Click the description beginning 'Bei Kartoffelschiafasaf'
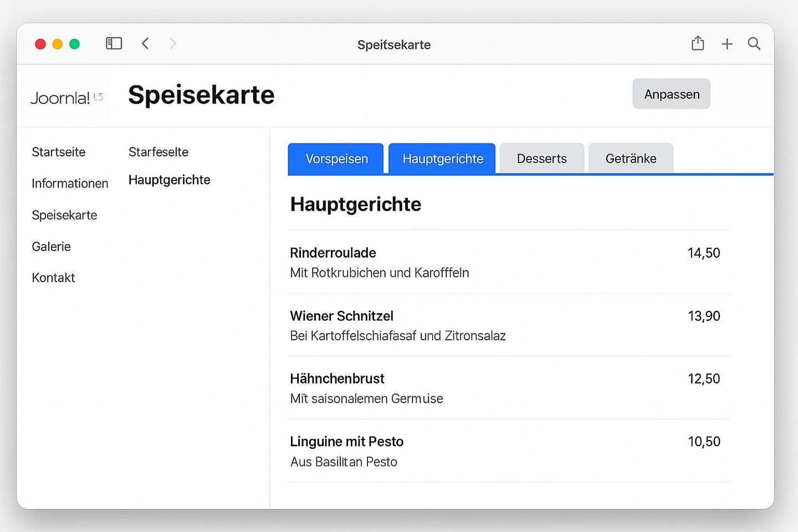Screen dimensions: 798x532 (398, 336)
